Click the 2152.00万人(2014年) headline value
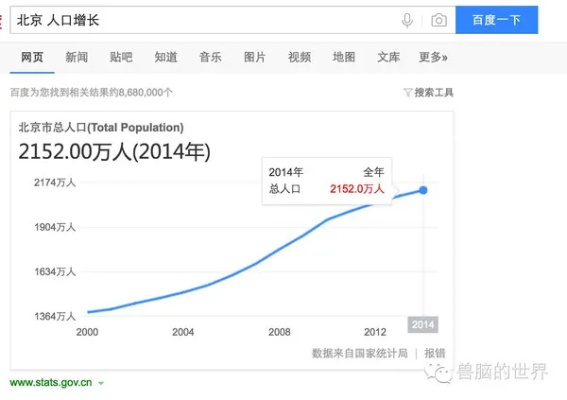Viewport: 567px width, 400px height. click(114, 152)
